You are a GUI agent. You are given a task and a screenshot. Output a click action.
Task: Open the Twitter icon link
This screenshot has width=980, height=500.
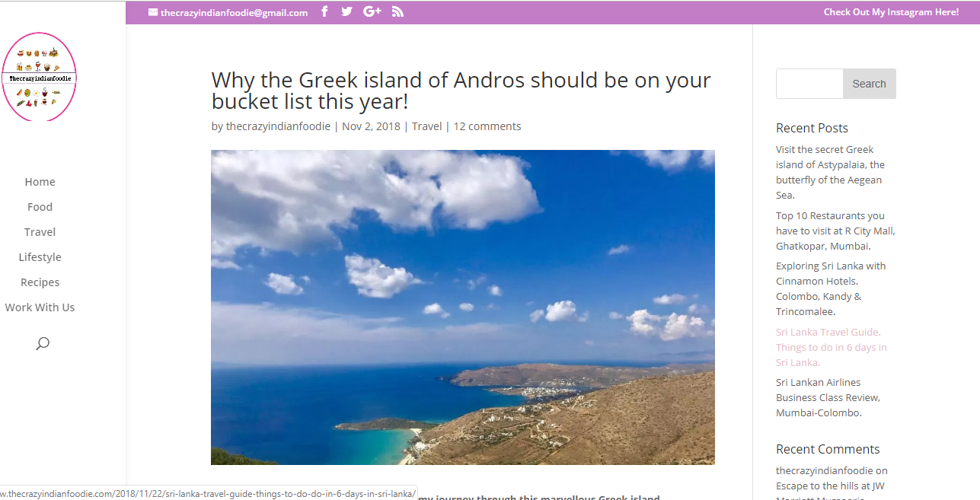[346, 11]
